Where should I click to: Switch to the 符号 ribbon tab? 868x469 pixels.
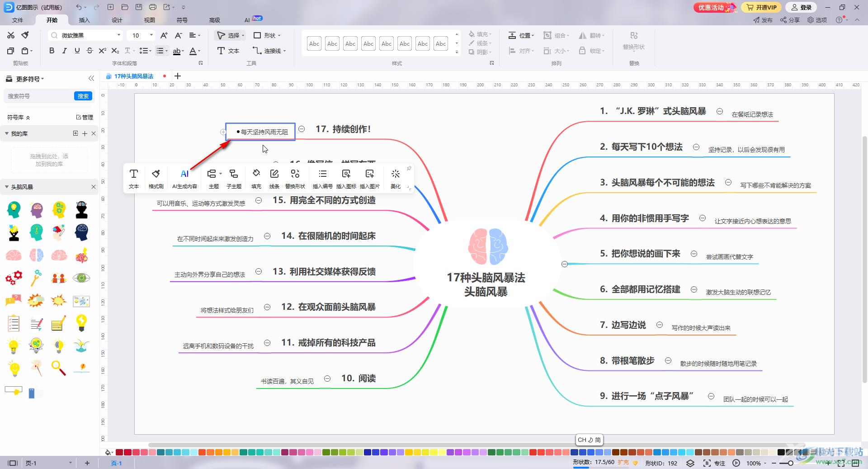click(182, 20)
